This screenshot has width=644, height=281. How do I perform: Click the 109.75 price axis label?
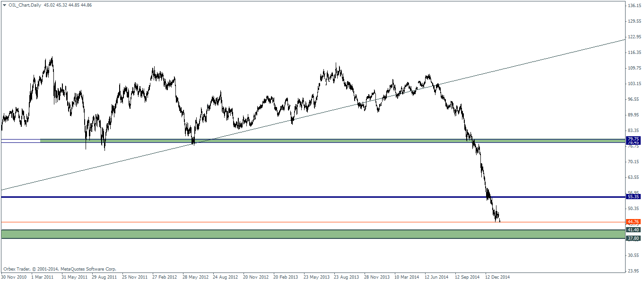point(634,68)
